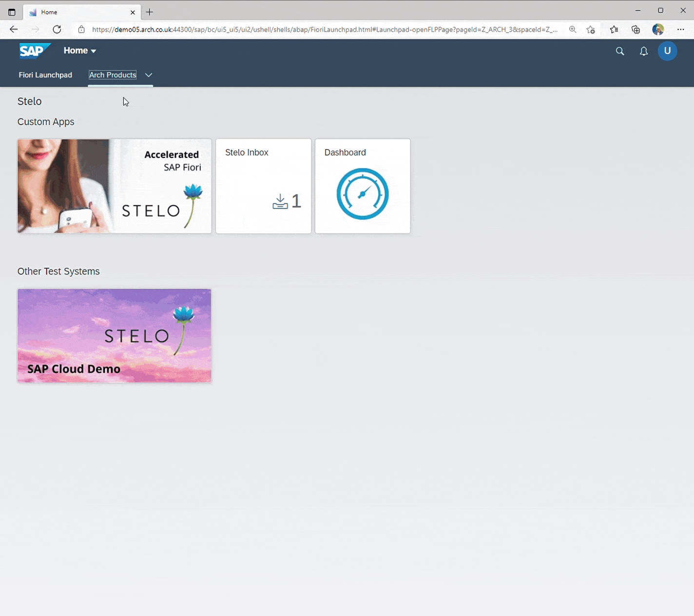This screenshot has height=616, width=694.
Task: Reload the page with the refresh button
Action: (57, 29)
